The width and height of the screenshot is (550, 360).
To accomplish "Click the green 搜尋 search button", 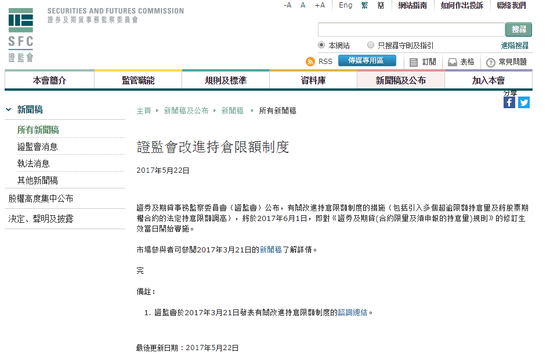I will click(x=518, y=29).
